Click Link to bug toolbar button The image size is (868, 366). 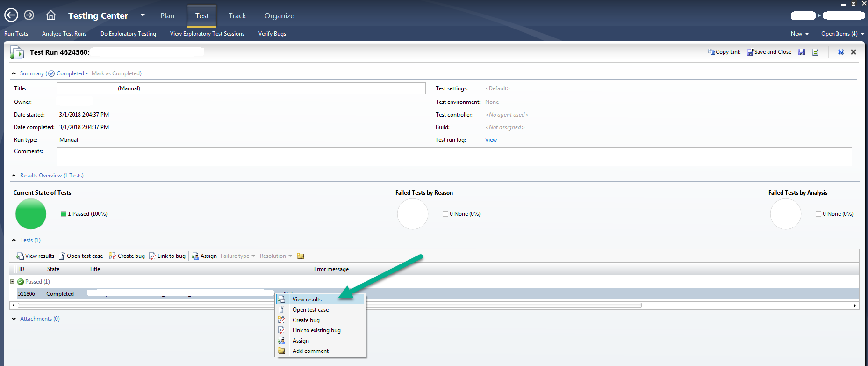click(167, 256)
